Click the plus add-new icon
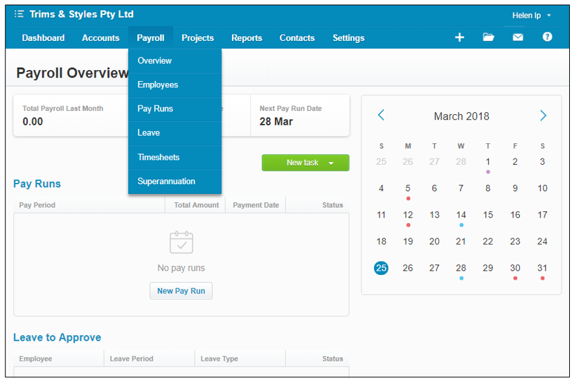 [459, 37]
